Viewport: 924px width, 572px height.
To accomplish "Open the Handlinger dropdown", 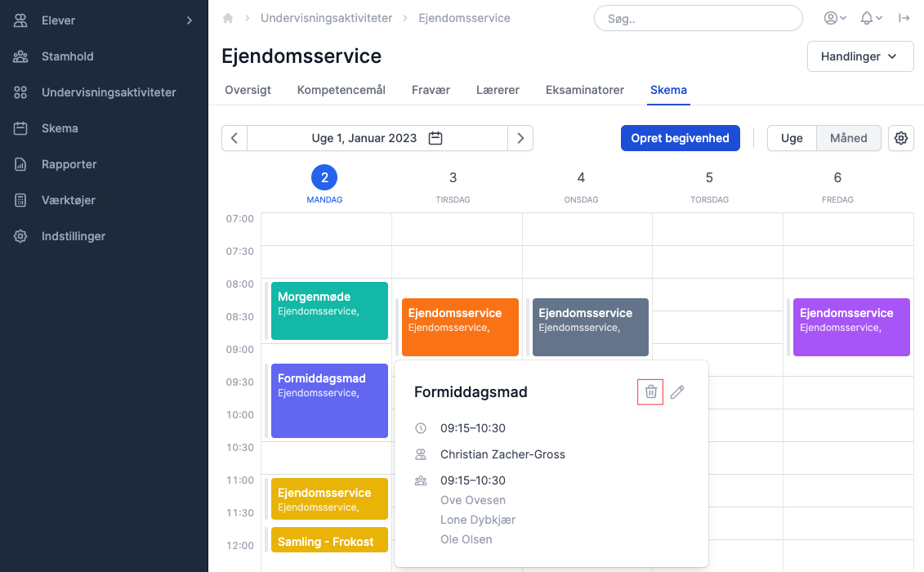I will (x=860, y=56).
